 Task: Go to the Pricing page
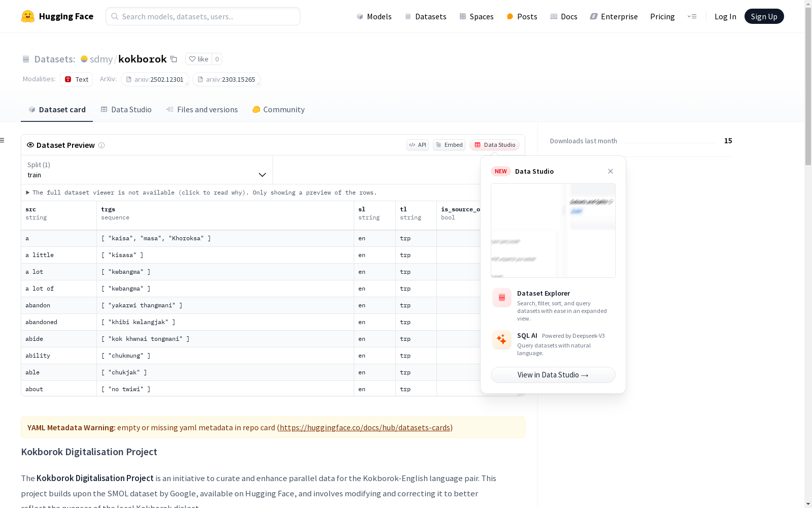pos(662,16)
